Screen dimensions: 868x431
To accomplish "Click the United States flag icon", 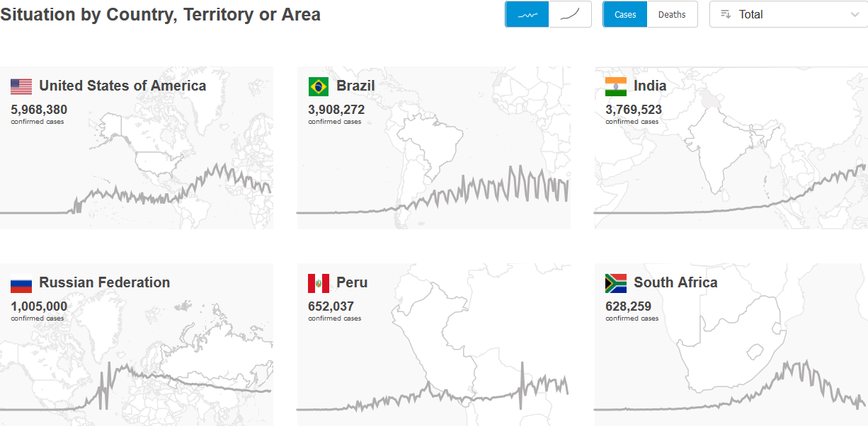I will pyautogui.click(x=21, y=86).
